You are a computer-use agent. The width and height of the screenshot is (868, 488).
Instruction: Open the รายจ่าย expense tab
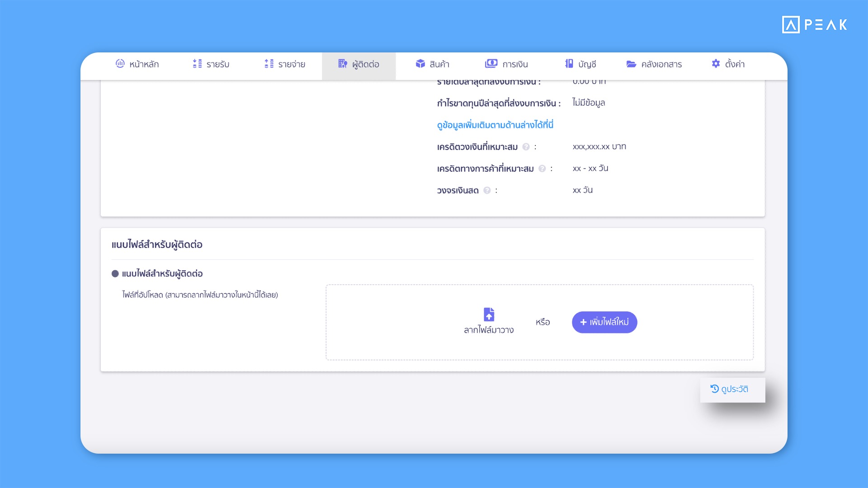coord(285,64)
